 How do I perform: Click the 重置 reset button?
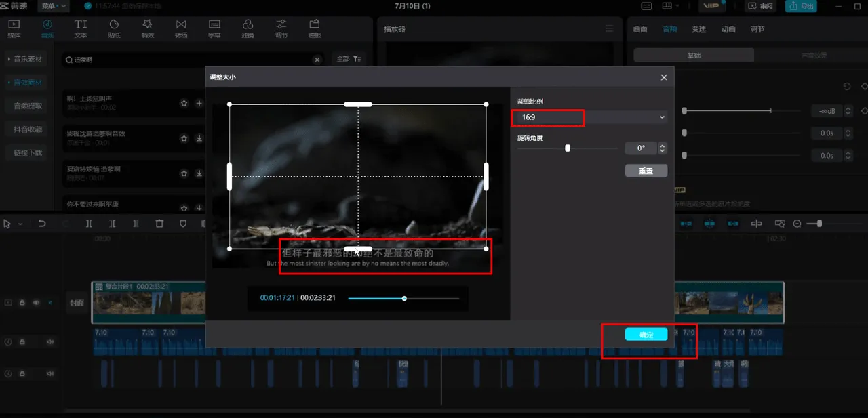(x=646, y=171)
